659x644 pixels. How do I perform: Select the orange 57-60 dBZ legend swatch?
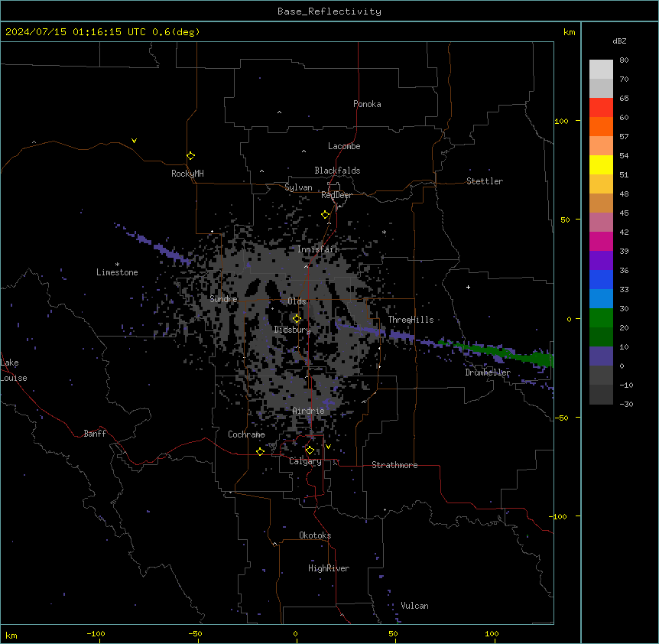point(601,126)
